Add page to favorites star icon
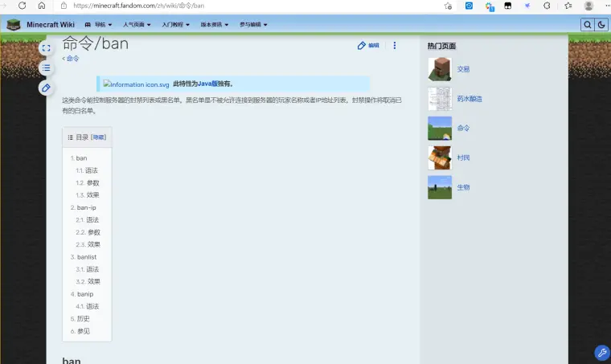Image resolution: width=611 pixels, height=364 pixels. (448, 6)
